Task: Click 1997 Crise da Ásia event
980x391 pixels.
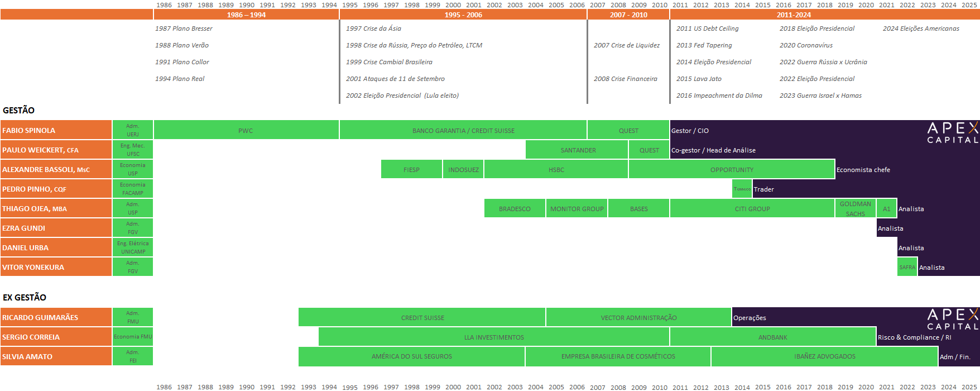Action: [373, 28]
